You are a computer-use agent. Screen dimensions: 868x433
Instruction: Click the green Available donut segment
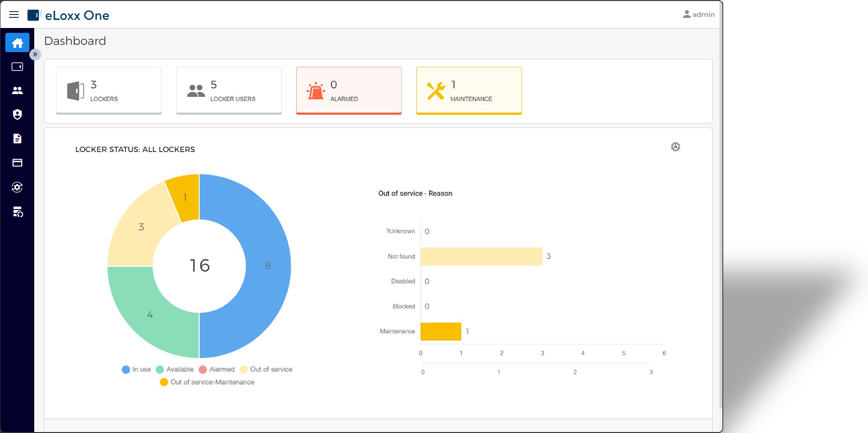tap(150, 315)
